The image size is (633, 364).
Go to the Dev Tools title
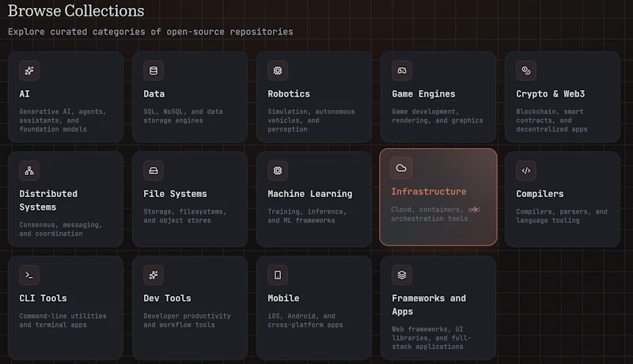click(x=167, y=298)
